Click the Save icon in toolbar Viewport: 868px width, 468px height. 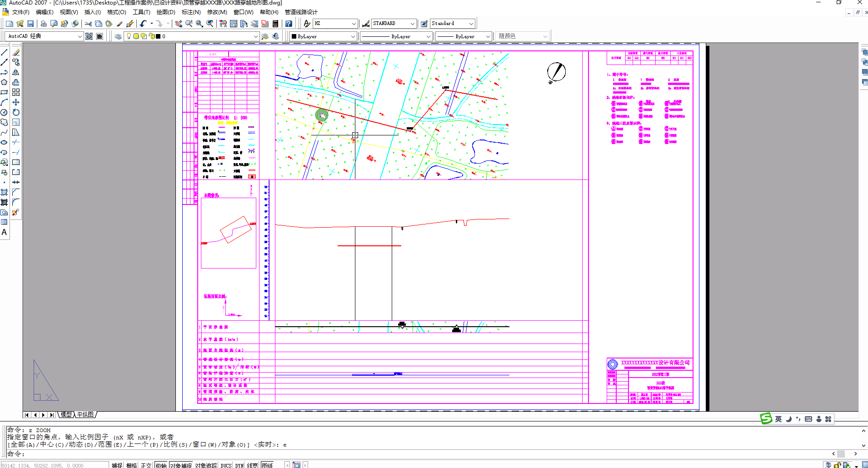point(30,24)
